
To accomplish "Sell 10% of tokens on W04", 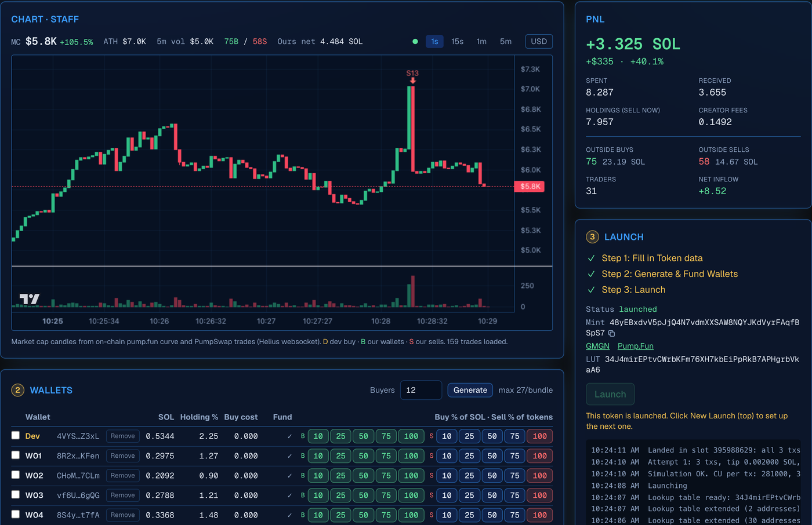I will (447, 515).
